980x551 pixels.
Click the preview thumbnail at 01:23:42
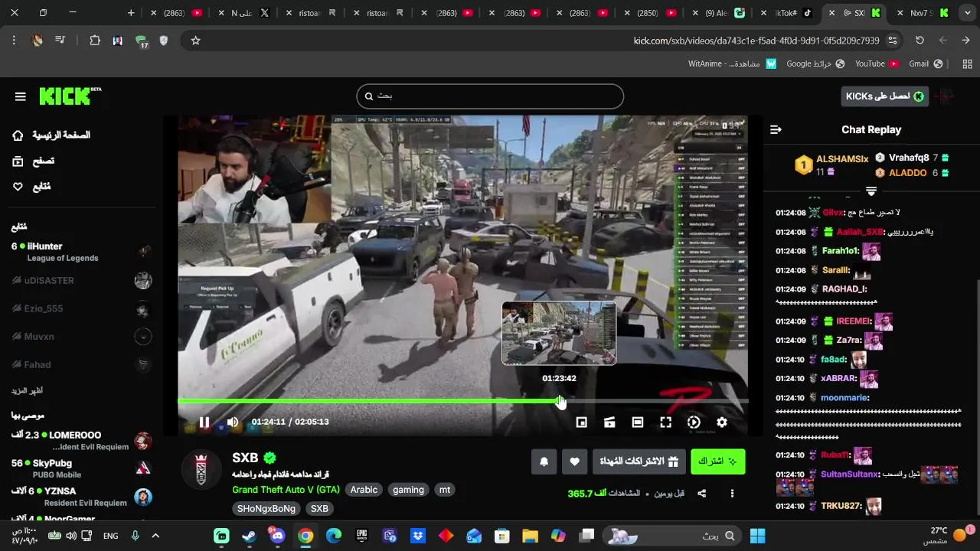[559, 333]
